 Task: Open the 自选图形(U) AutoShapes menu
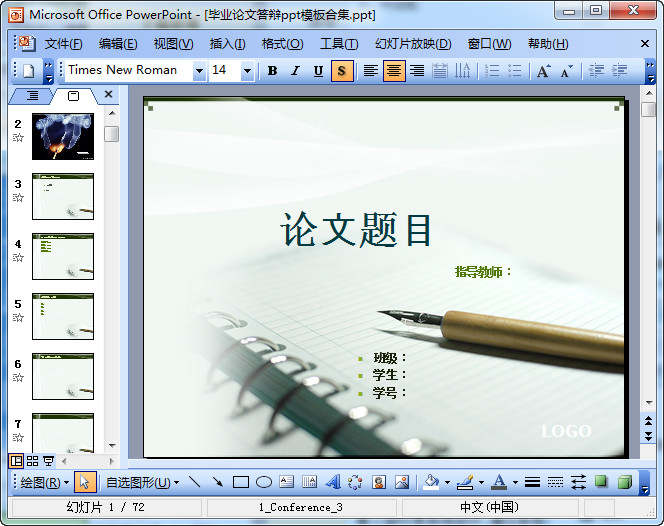pyautogui.click(x=142, y=482)
